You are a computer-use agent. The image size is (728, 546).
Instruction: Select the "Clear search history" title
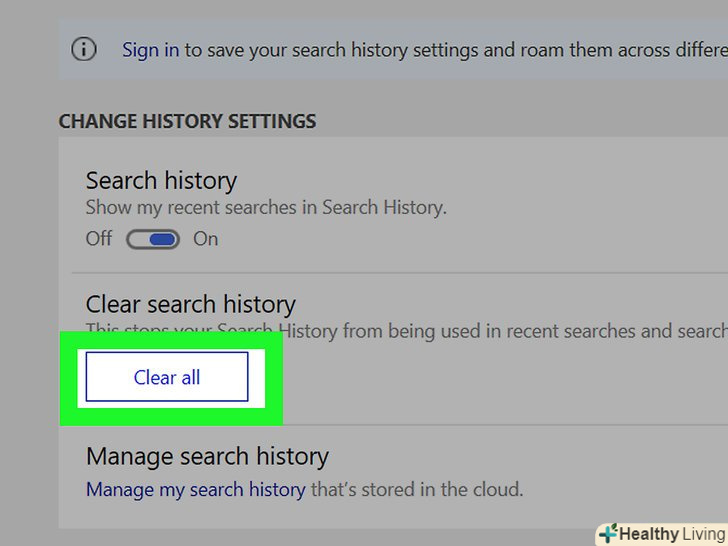(190, 304)
